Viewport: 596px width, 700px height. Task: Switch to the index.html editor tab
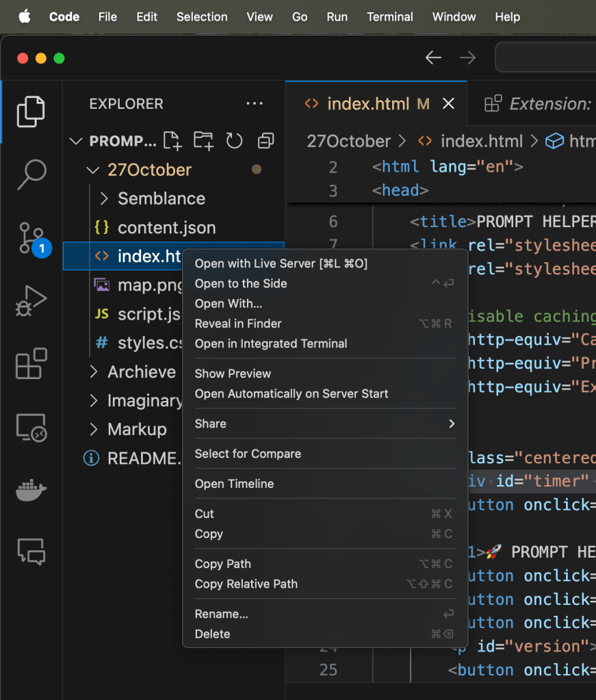pos(376,103)
